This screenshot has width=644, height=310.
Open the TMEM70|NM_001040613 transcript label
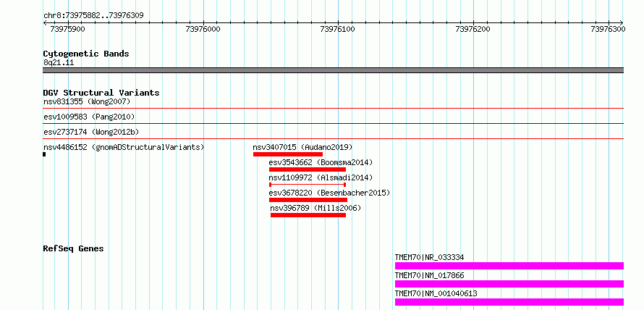click(x=436, y=293)
